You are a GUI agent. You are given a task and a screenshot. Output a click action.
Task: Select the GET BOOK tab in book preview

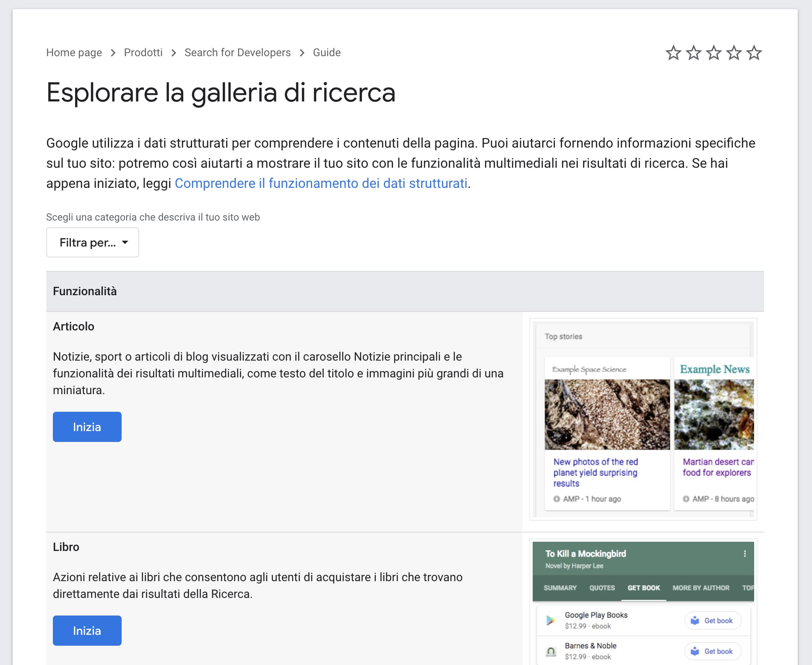644,588
